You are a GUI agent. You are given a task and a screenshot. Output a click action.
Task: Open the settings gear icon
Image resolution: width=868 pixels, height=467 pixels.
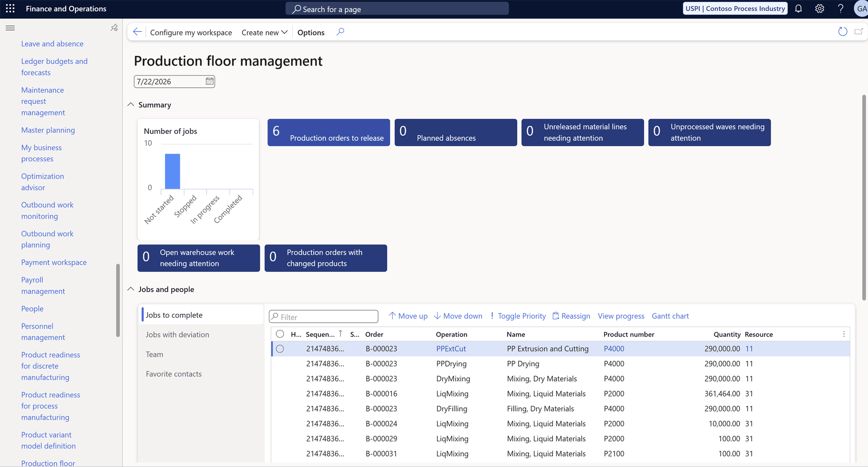tap(820, 9)
